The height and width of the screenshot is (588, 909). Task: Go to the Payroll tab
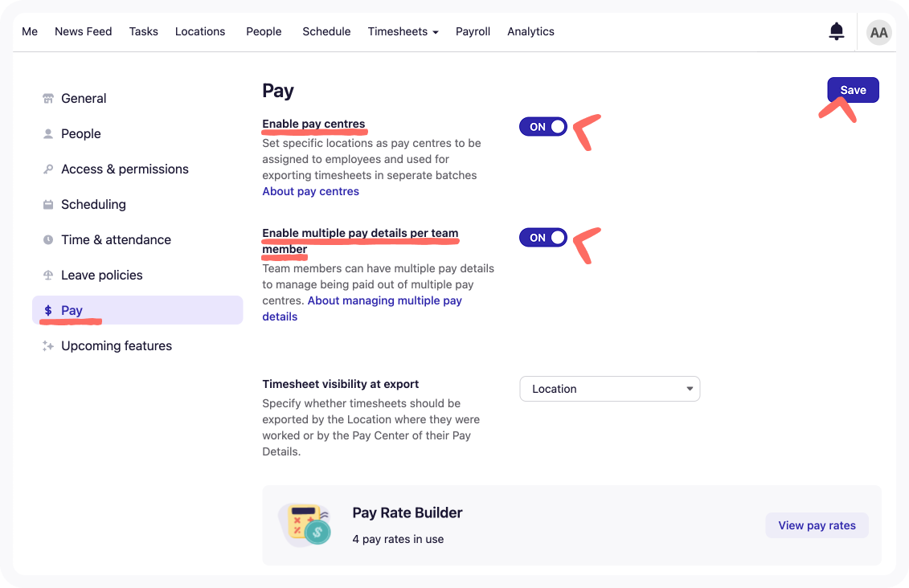(473, 31)
